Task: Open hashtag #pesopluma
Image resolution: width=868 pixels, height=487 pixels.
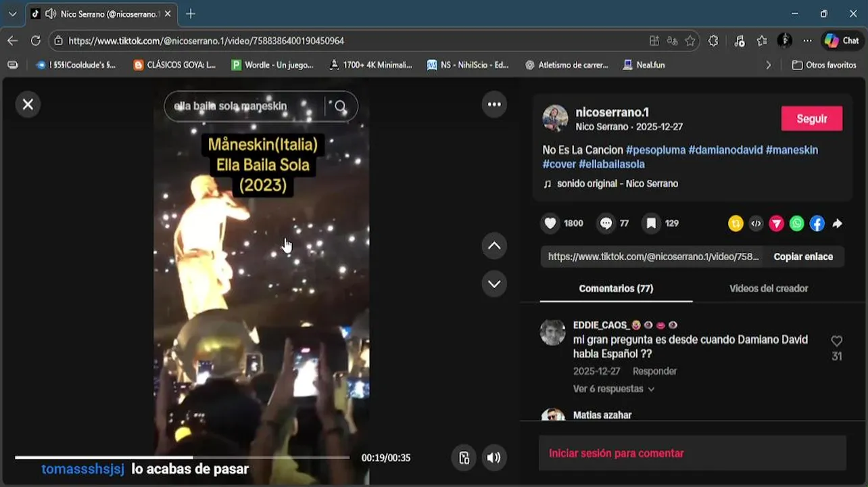Action: coord(656,150)
